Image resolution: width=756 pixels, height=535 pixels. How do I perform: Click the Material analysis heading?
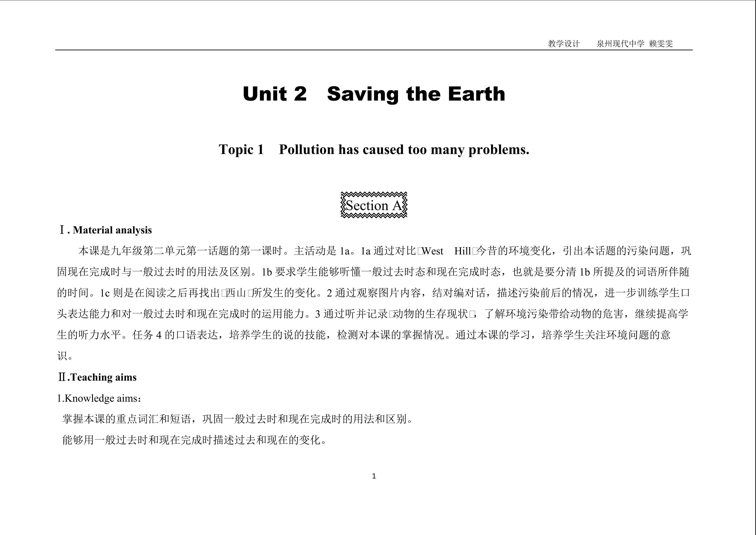click(105, 230)
